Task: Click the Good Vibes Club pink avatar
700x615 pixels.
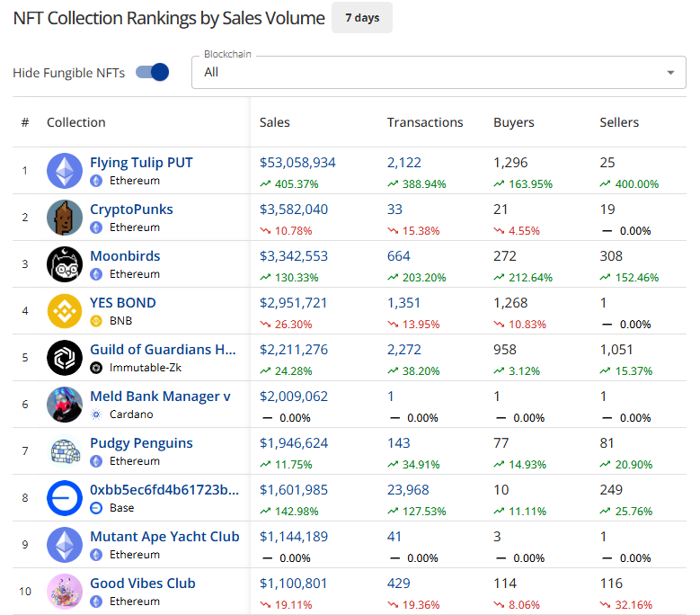Action: [x=65, y=592]
